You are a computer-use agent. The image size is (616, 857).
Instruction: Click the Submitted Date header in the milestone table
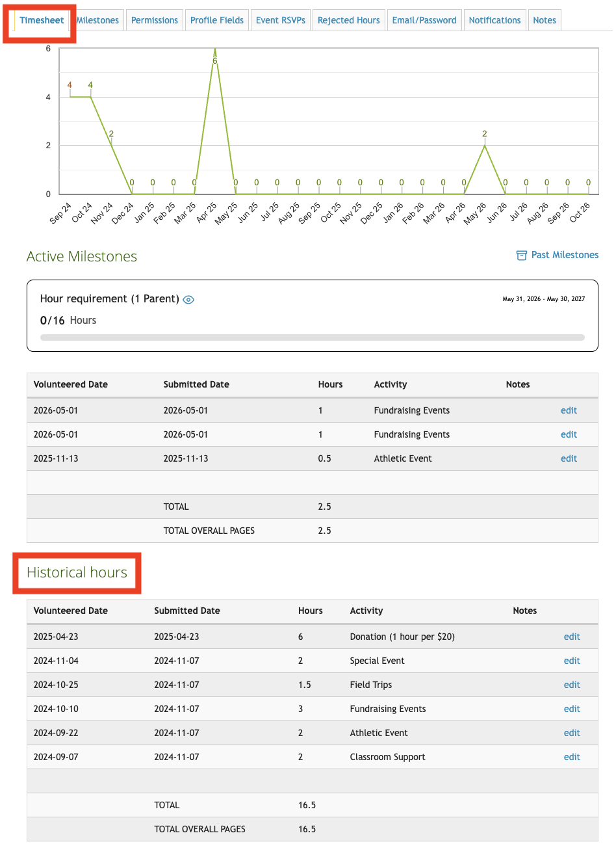[196, 384]
